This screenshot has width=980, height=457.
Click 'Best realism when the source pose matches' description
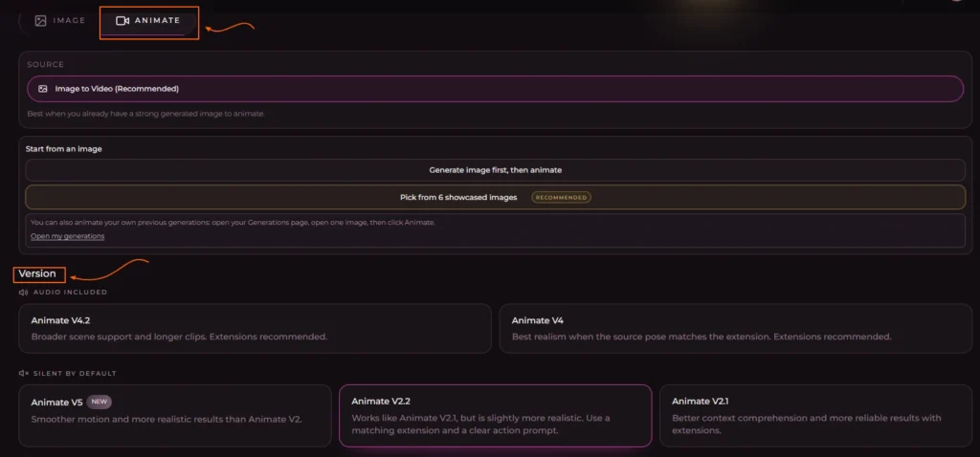[702, 337]
